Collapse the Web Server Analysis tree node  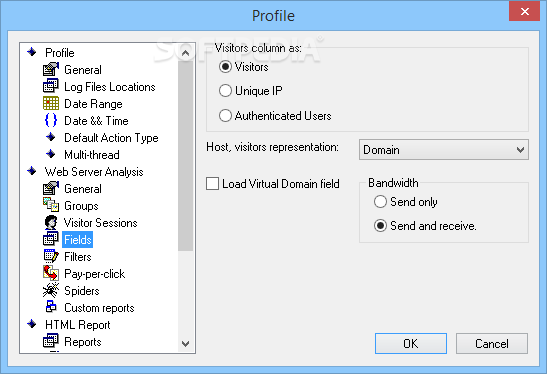pyautogui.click(x=32, y=171)
